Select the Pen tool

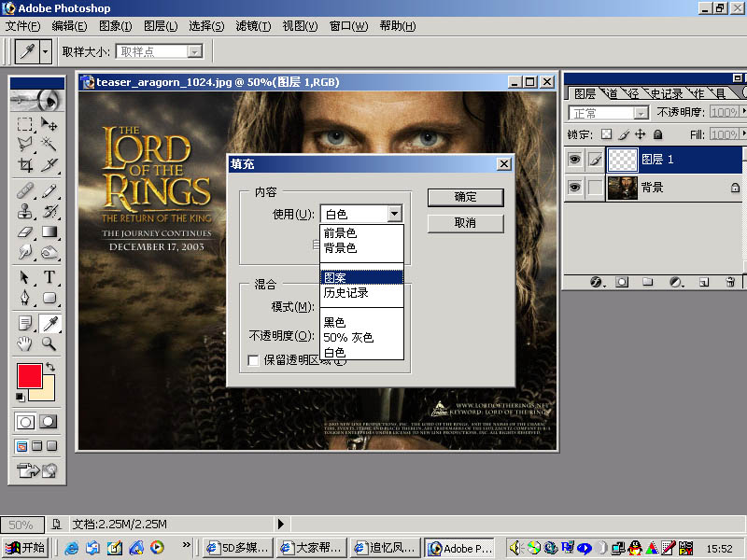click(x=25, y=298)
